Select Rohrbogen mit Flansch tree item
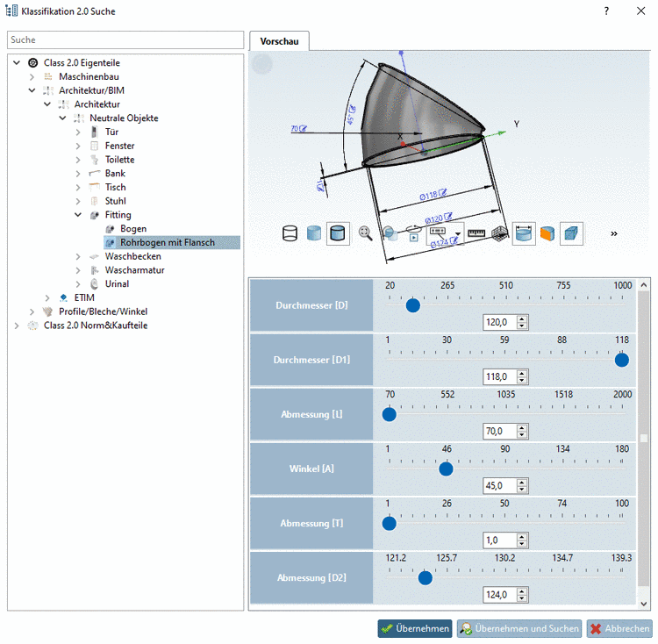 coord(168,242)
